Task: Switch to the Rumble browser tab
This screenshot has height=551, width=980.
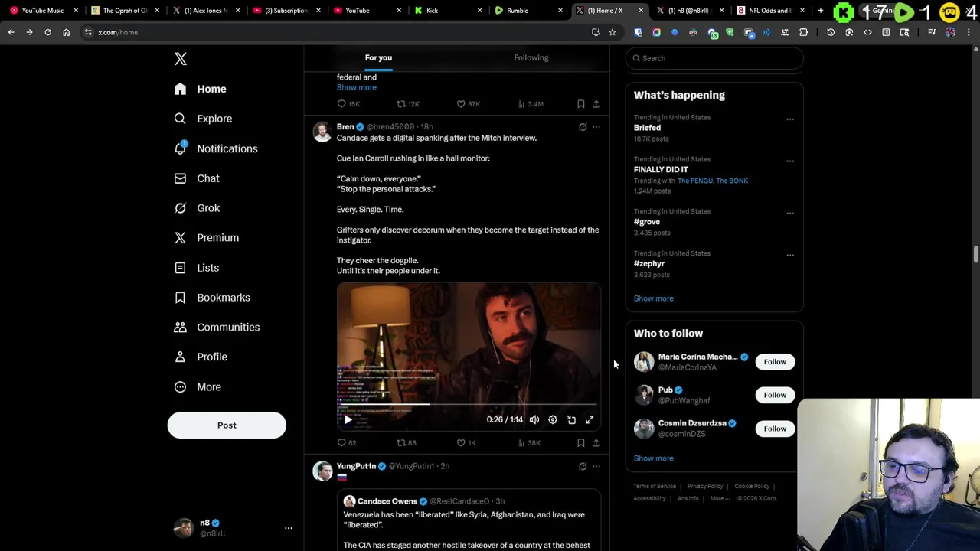Action: coord(528,11)
